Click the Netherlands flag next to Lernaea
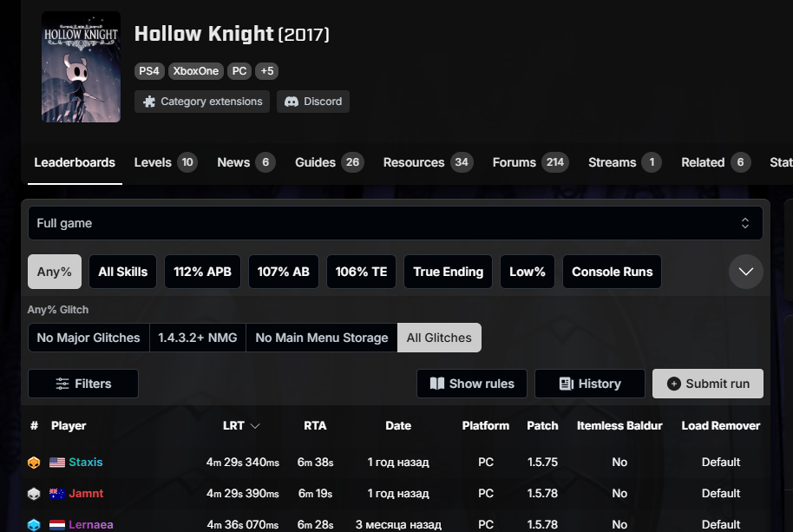Screen dimensions: 793x532 point(57,525)
